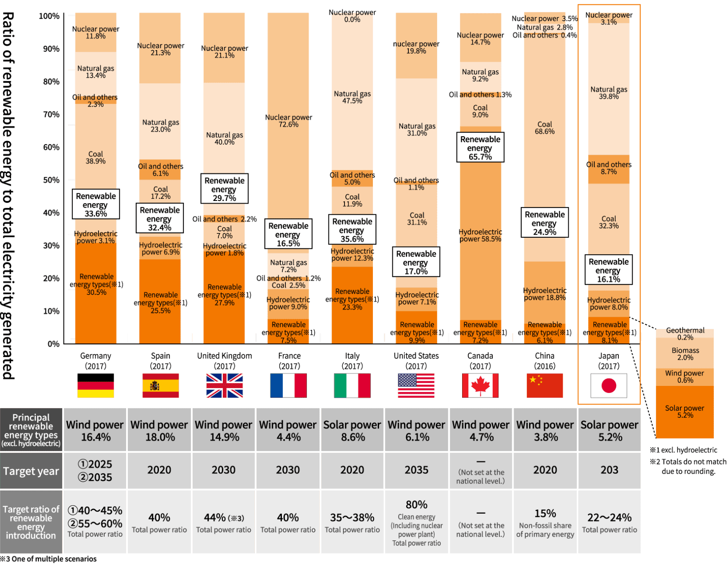Select China's 15% non-fossil share cell

[545, 522]
